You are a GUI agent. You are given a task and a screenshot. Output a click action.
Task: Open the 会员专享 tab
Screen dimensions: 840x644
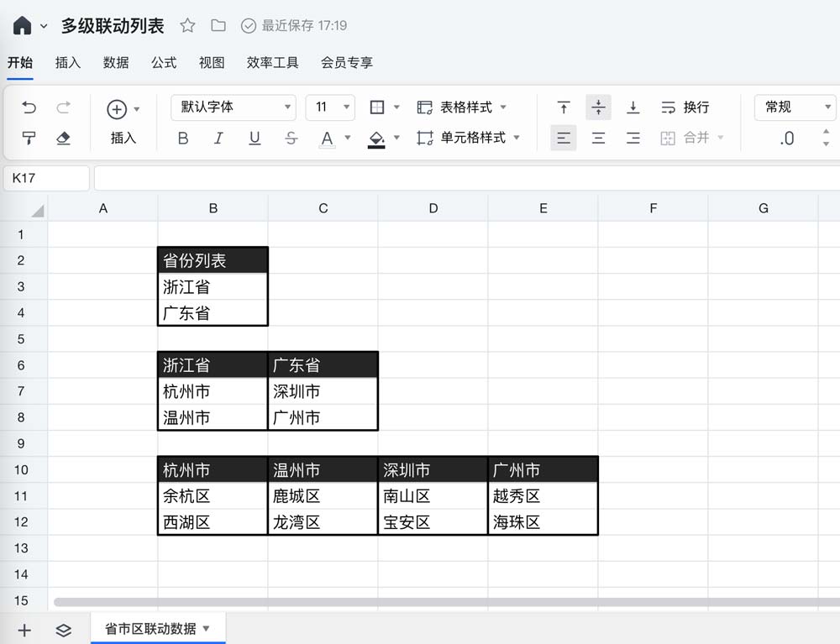(347, 63)
